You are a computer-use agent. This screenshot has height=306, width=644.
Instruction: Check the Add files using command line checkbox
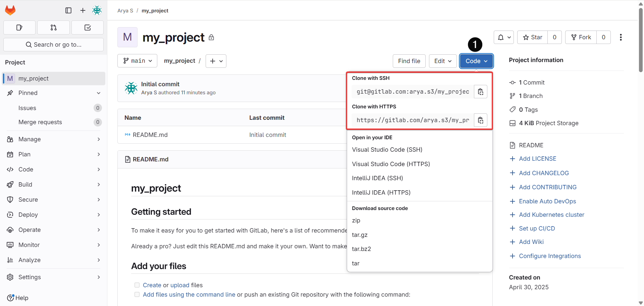pos(137,294)
